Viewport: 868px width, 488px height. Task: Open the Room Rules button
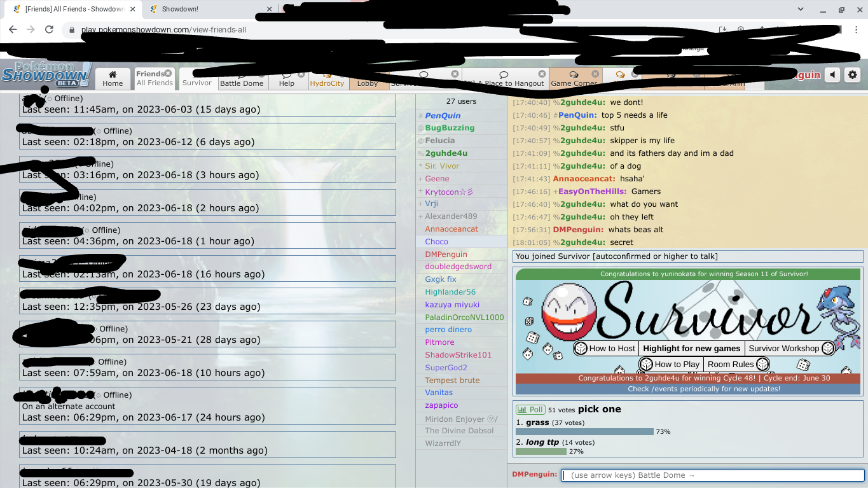(737, 364)
